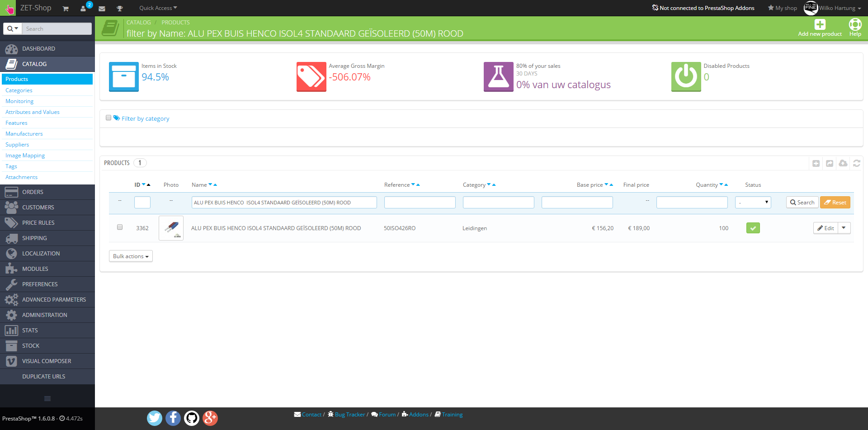868x430 pixels.
Task: Open the Advanced Parameters menu
Action: pos(47,300)
